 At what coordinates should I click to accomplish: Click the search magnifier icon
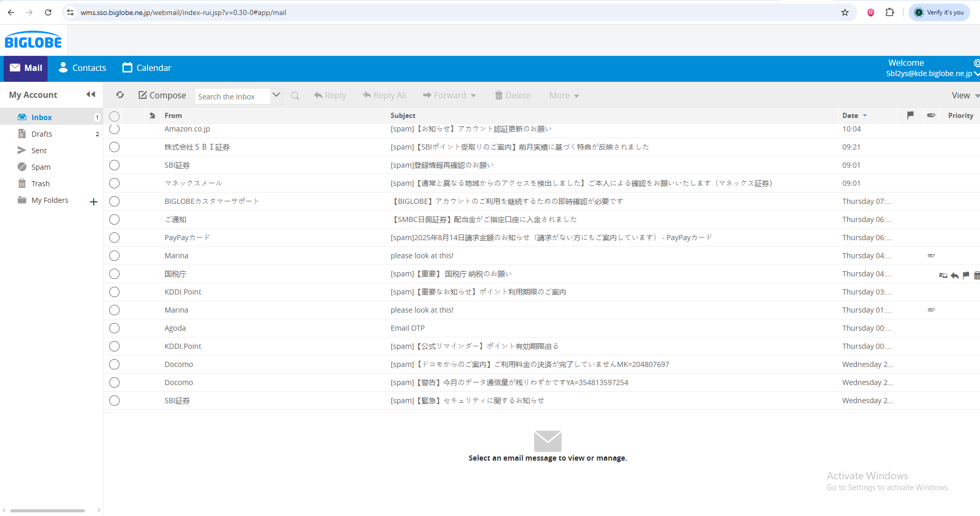coord(295,96)
